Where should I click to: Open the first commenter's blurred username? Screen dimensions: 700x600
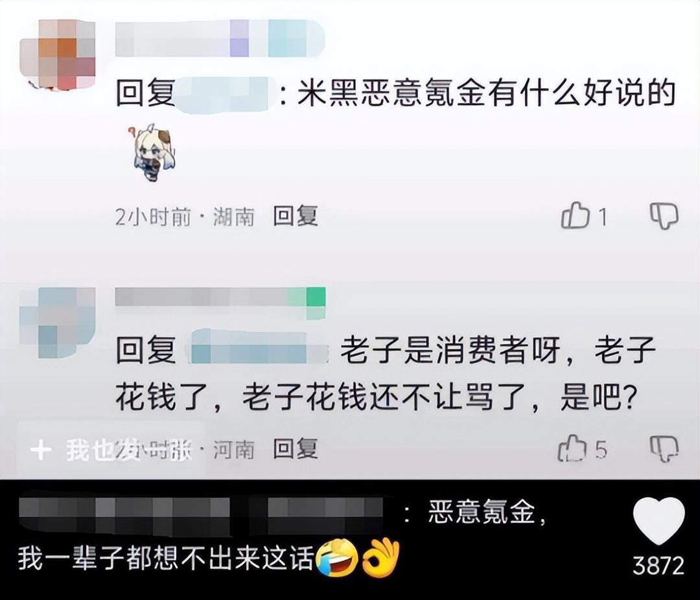220,38
